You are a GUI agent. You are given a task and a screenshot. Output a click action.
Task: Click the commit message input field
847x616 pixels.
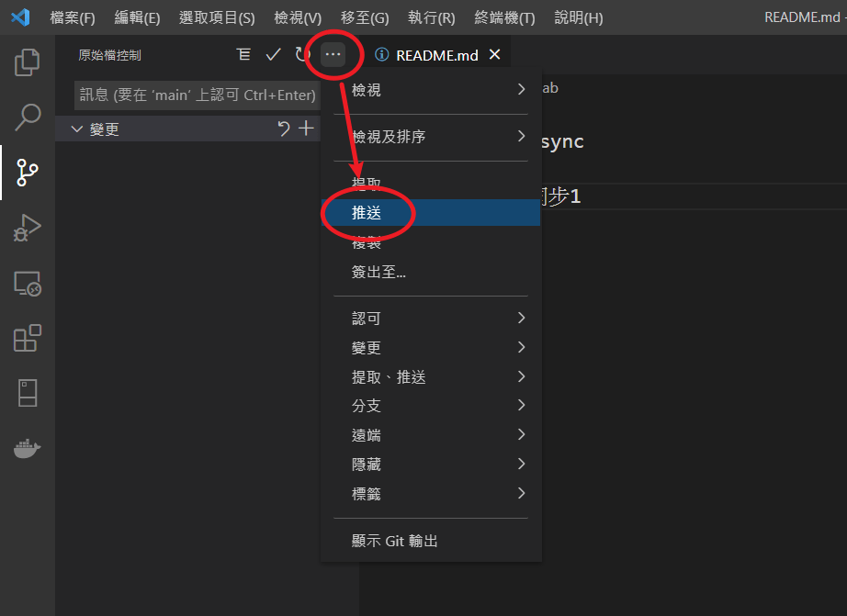point(198,95)
